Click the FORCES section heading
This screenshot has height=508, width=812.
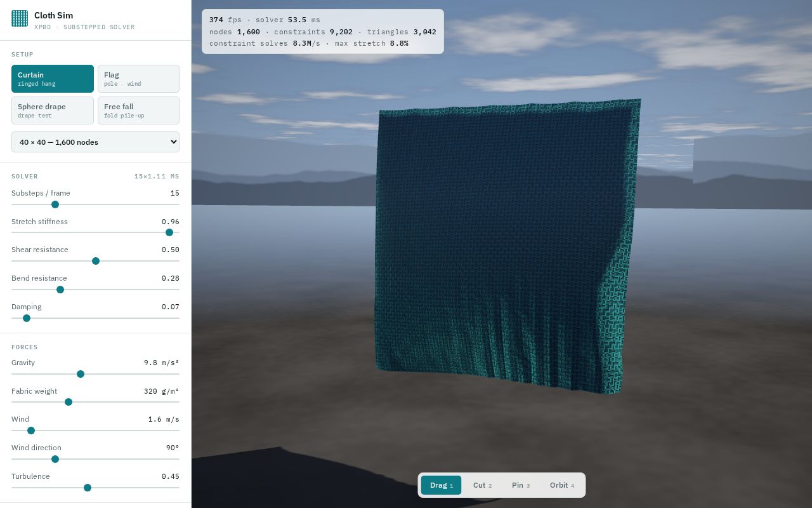[x=25, y=347]
